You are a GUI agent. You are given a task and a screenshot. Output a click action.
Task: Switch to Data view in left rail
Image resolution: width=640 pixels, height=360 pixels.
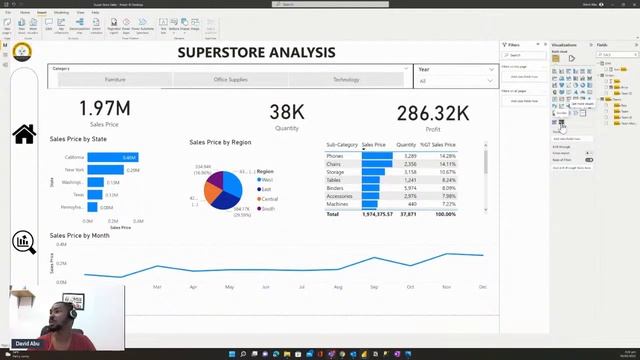[x=5, y=55]
